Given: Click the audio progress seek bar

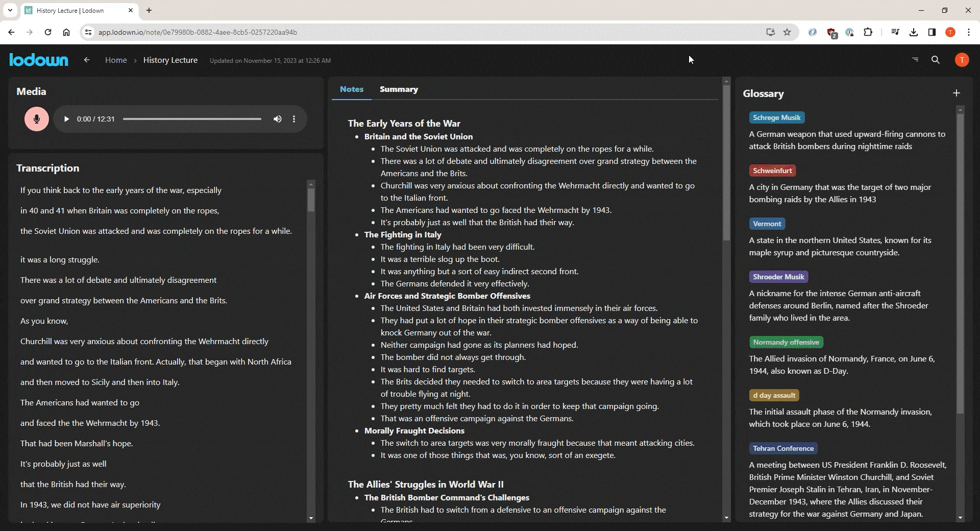Looking at the screenshot, I should [x=192, y=119].
